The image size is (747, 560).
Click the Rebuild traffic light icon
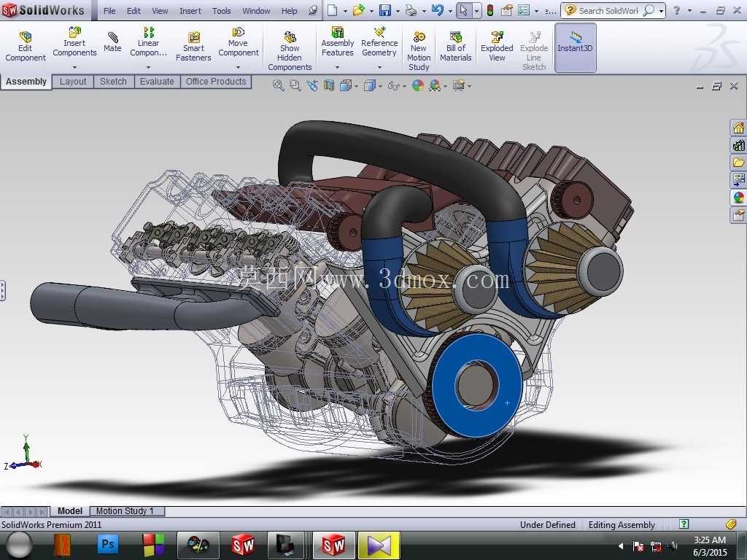pos(489,10)
